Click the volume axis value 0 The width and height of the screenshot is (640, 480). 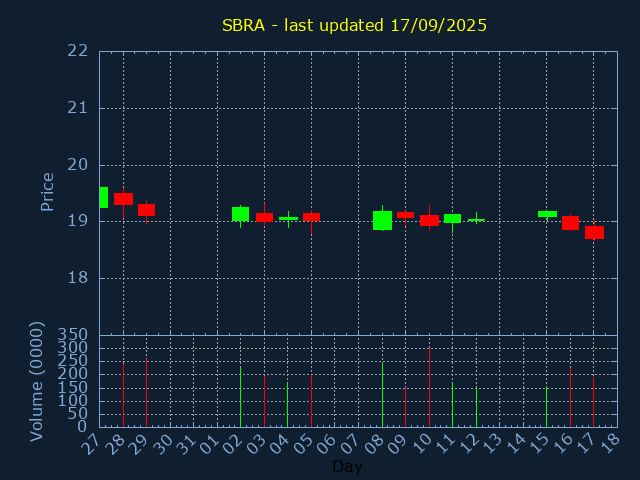[x=82, y=427]
